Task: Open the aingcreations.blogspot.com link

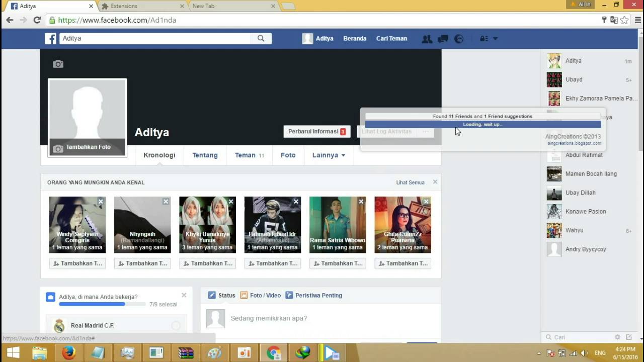Action: click(574, 143)
